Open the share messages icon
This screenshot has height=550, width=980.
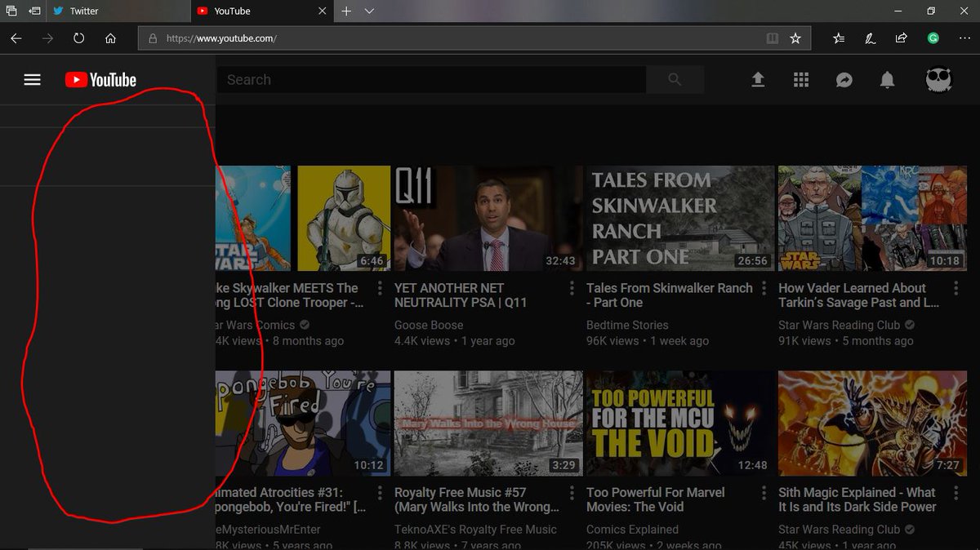pos(844,79)
